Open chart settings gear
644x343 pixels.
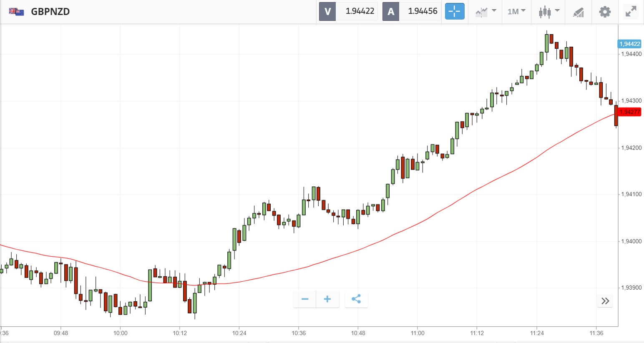[605, 11]
